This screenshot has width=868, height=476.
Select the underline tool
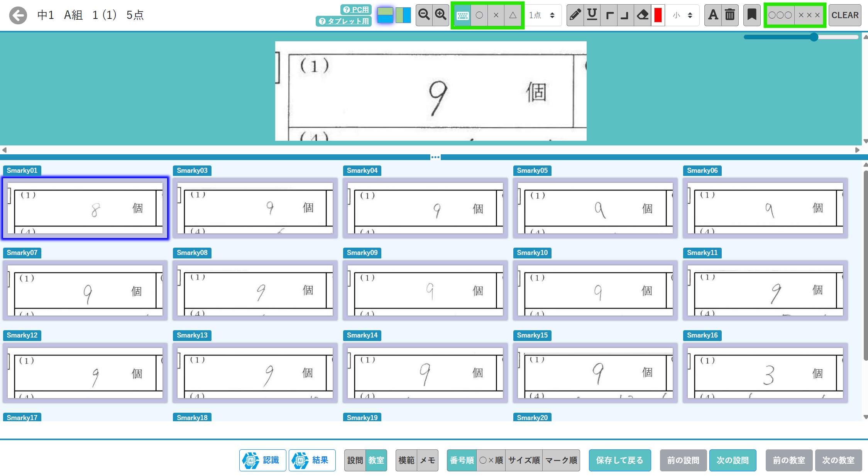(x=592, y=15)
